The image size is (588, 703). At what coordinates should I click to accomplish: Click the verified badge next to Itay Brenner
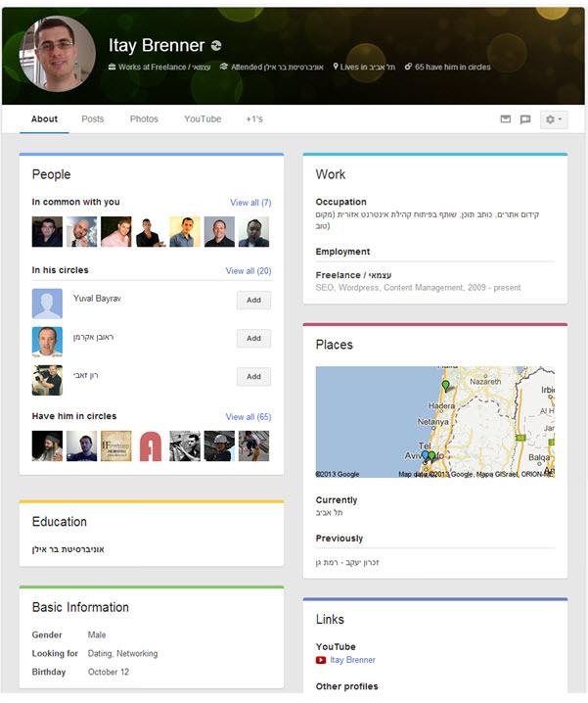pos(216,46)
